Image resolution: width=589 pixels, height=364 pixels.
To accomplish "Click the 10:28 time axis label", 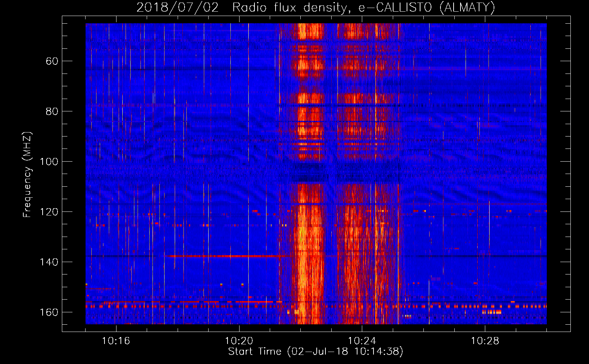I will coord(485,341).
